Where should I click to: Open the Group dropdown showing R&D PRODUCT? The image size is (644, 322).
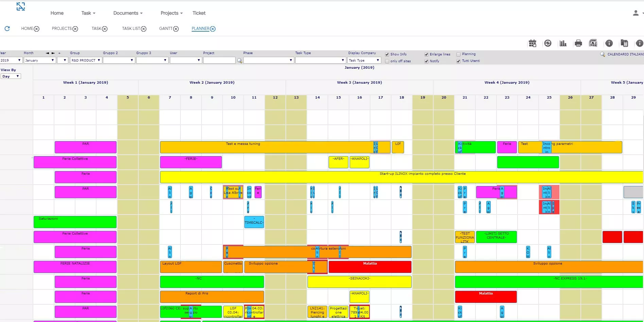coord(86,60)
